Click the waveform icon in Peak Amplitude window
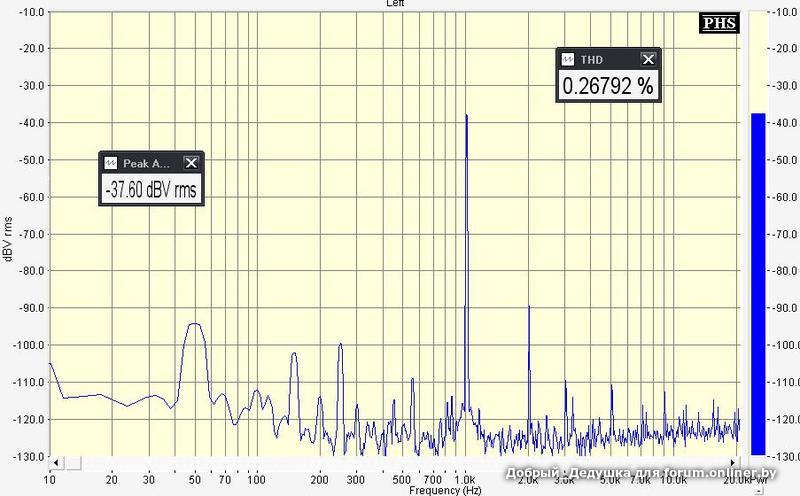The image size is (800, 496). [110, 163]
